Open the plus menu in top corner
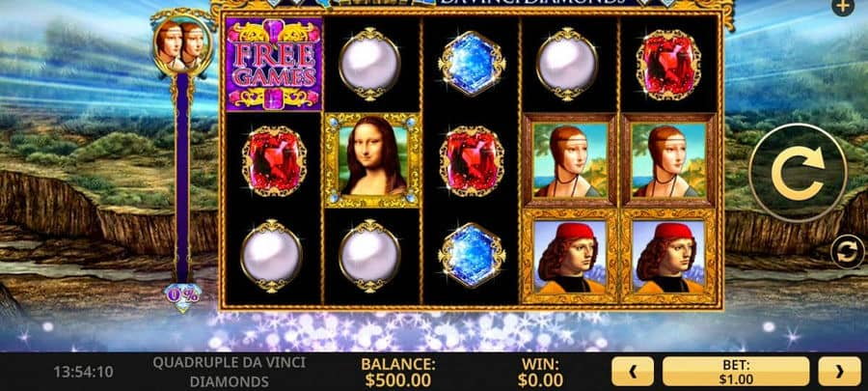Screen dimensions: 868x391 pyautogui.click(x=843, y=6)
